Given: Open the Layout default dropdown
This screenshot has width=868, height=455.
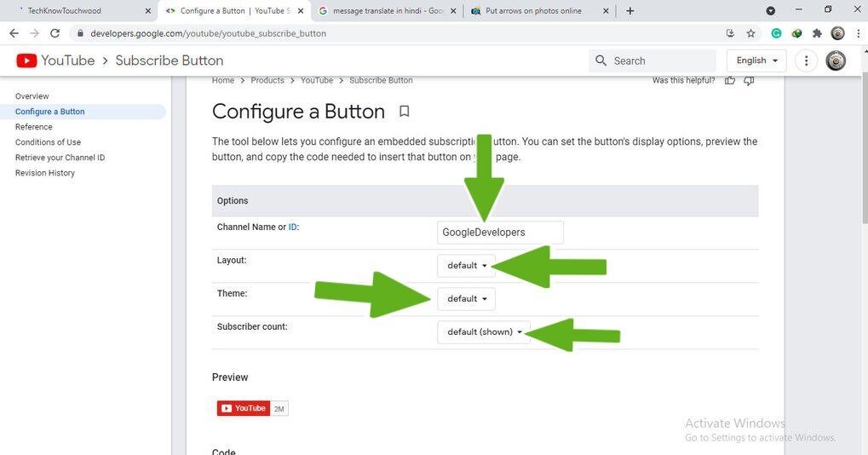Looking at the screenshot, I should click(x=466, y=266).
